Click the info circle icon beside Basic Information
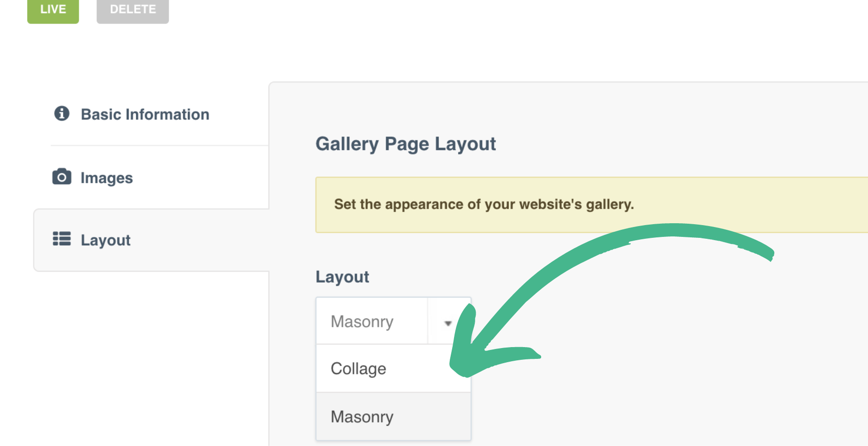 62,114
